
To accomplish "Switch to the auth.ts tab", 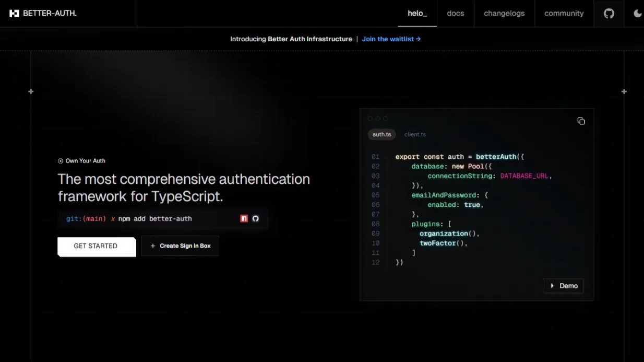I will pos(382,134).
